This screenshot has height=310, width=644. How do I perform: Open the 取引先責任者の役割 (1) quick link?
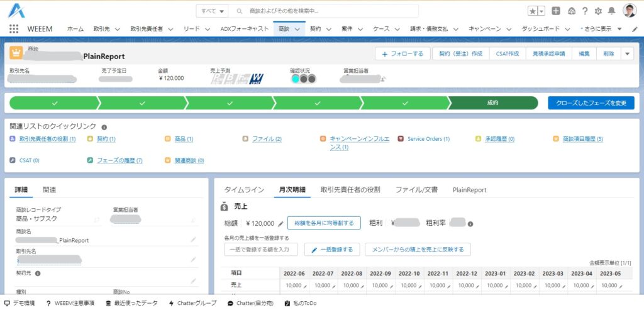pos(47,139)
